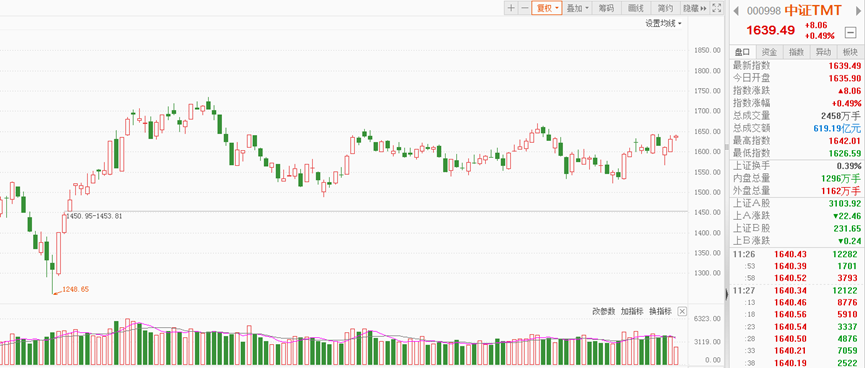The height and width of the screenshot is (368, 865).
Task: Click the 上证换手 value 0.39%
Action: tap(848, 166)
